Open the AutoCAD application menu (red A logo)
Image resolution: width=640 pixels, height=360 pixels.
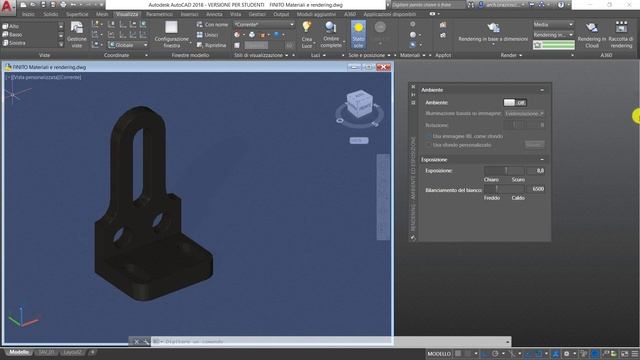click(7, 6)
